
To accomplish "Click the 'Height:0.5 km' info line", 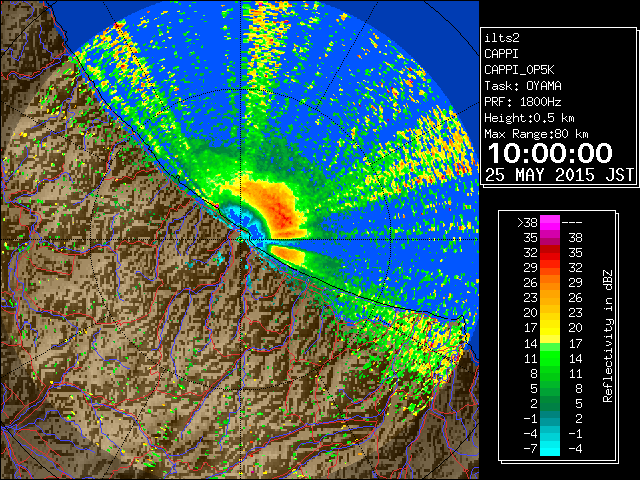I will point(529,118).
